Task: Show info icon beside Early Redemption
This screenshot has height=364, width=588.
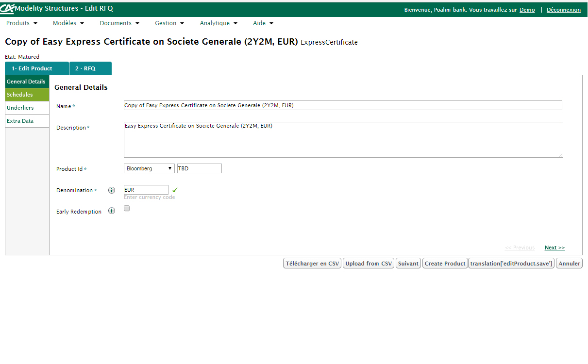Action: (112, 211)
